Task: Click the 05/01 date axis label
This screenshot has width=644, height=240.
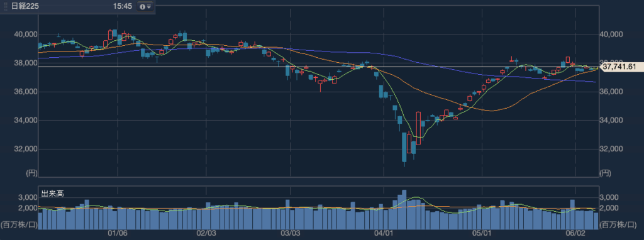Action: (482, 234)
